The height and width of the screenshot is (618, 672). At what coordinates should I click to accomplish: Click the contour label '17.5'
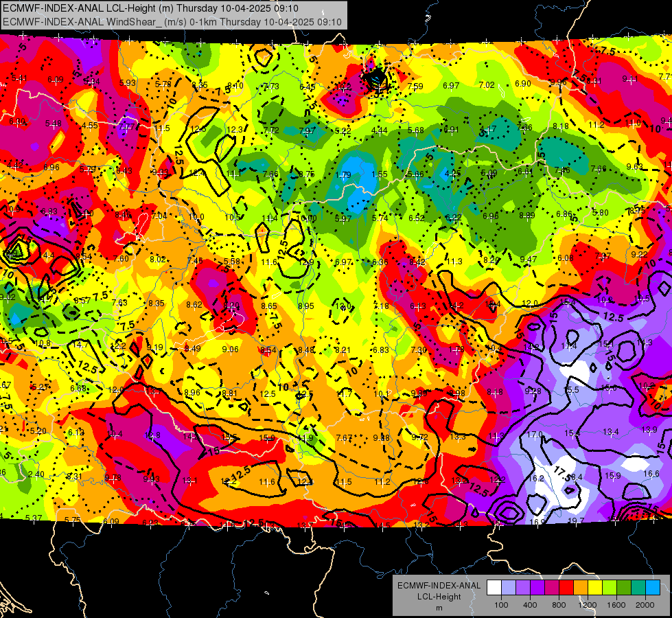click(561, 474)
